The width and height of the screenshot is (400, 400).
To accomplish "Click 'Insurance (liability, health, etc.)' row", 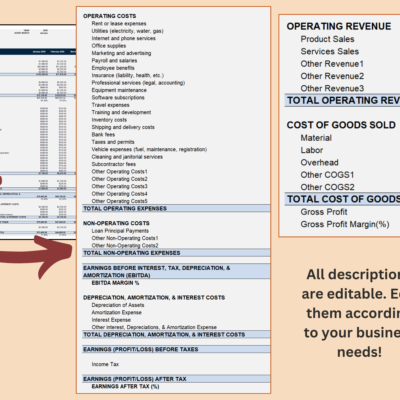I will click(128, 75).
